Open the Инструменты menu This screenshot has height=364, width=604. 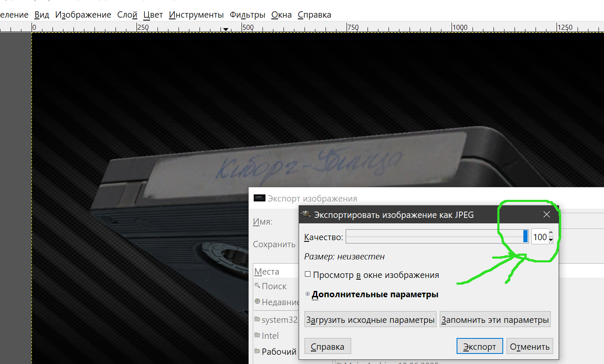coord(196,15)
